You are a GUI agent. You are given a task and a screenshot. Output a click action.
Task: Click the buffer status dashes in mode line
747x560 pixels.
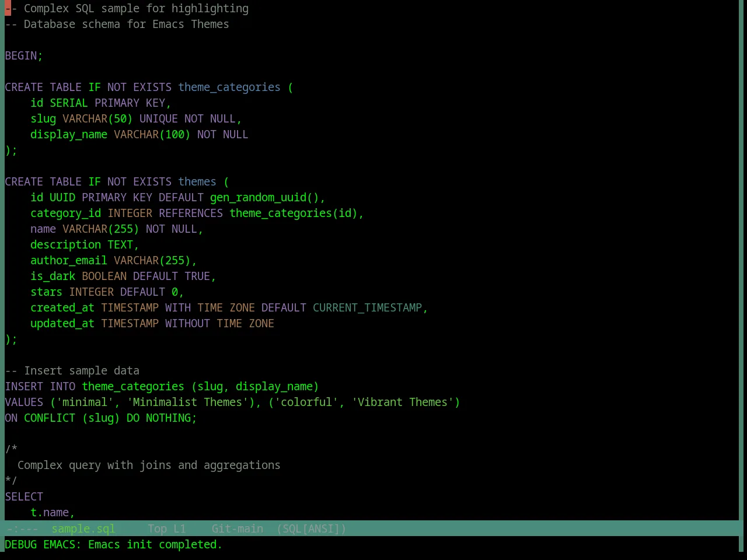tap(22, 529)
